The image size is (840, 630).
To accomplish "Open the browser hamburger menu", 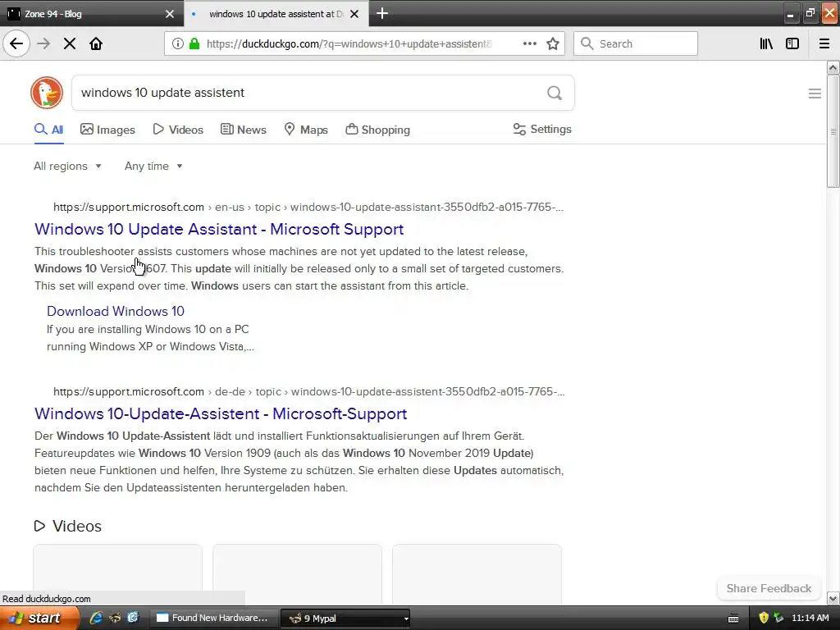I will coord(824,43).
